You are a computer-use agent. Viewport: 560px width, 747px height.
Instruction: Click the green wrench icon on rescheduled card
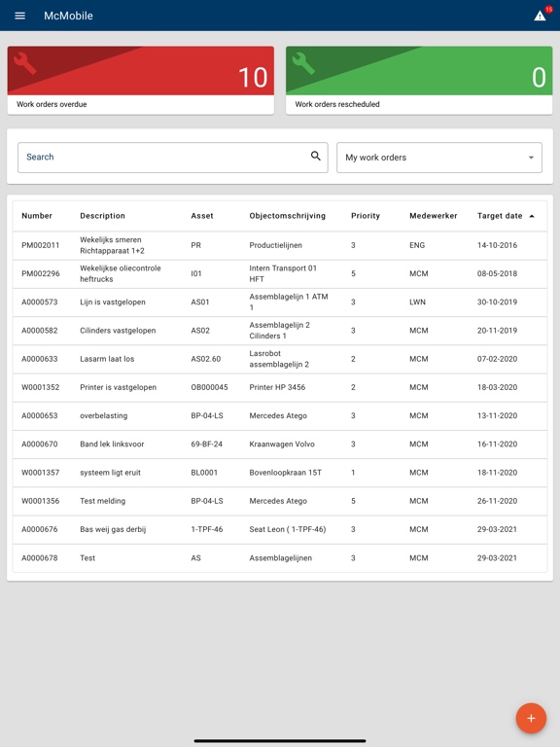[x=303, y=63]
